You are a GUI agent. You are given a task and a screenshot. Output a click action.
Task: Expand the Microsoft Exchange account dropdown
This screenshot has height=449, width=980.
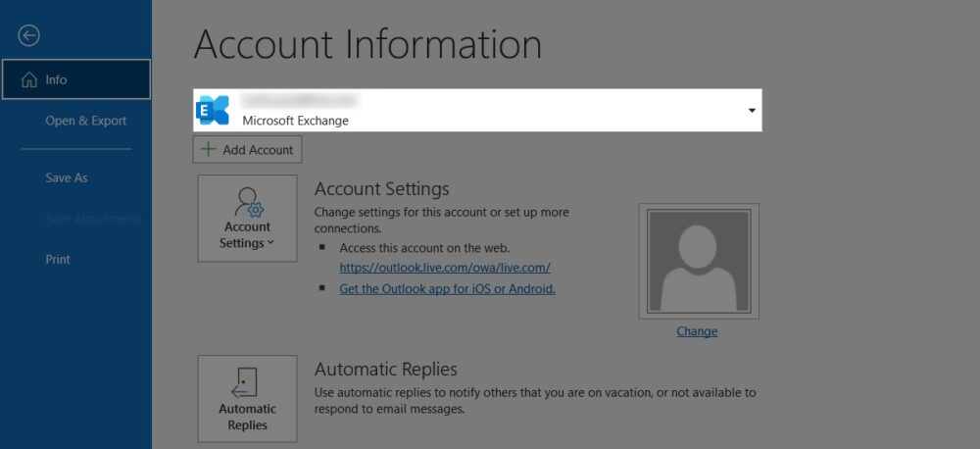[x=752, y=110]
